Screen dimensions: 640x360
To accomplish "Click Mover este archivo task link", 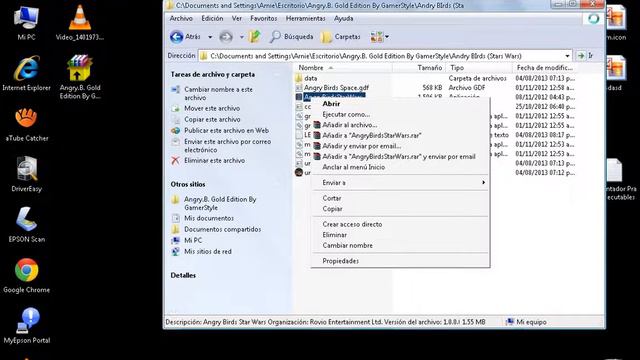I will tap(212, 108).
